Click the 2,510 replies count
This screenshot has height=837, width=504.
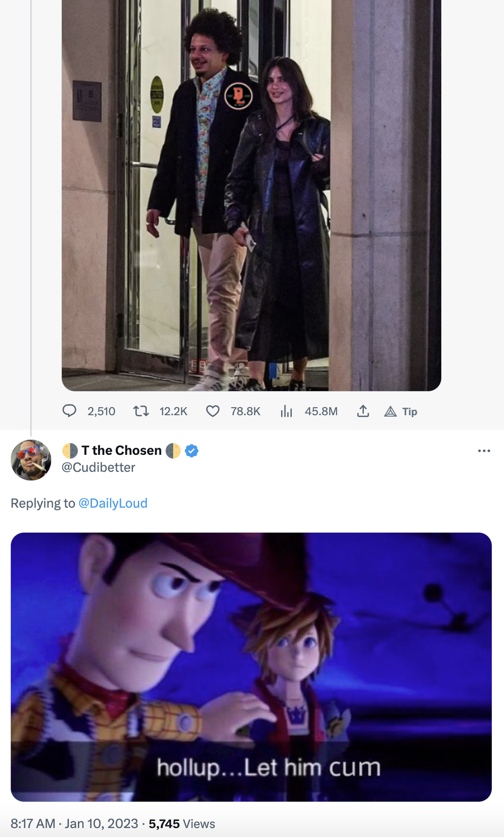[x=101, y=411]
